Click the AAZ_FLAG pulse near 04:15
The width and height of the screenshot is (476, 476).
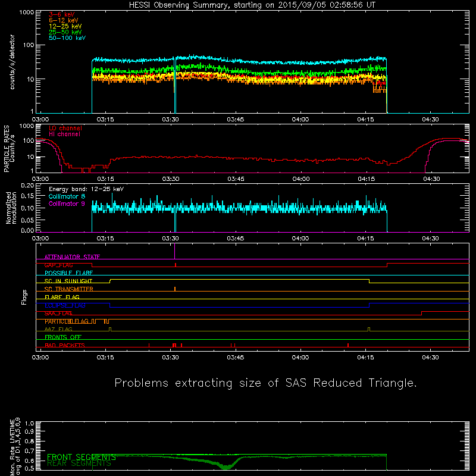(369, 330)
